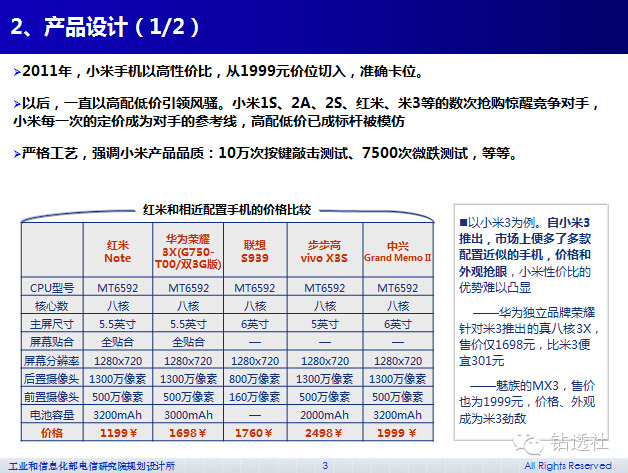Click the 2000mAh battery cell
The image size is (628, 473).
pos(324,415)
